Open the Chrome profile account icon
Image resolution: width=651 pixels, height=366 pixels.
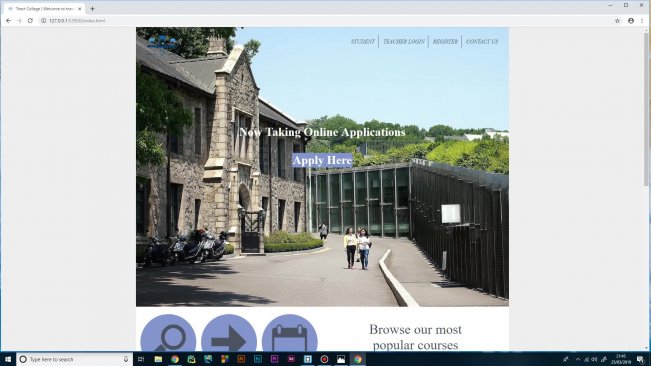(631, 20)
